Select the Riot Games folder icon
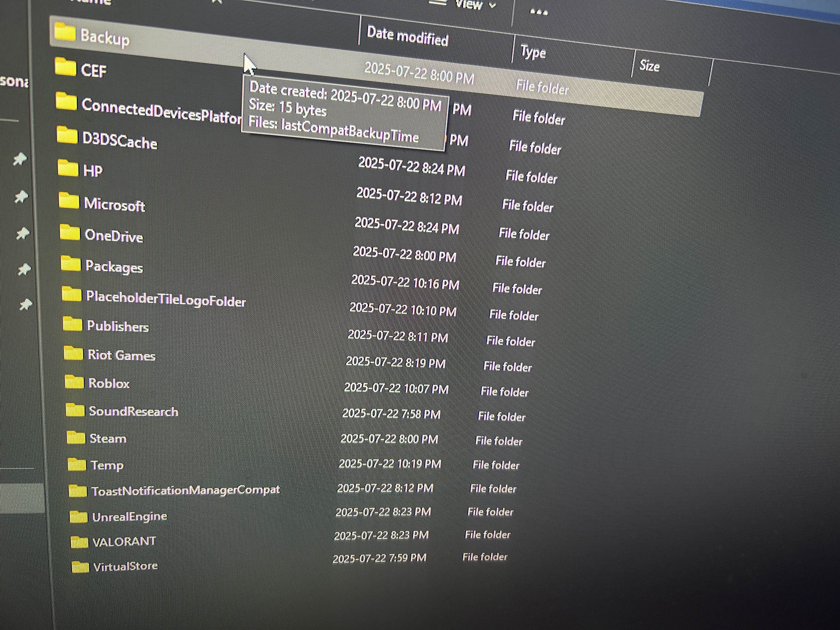840x630 pixels. 73,353
